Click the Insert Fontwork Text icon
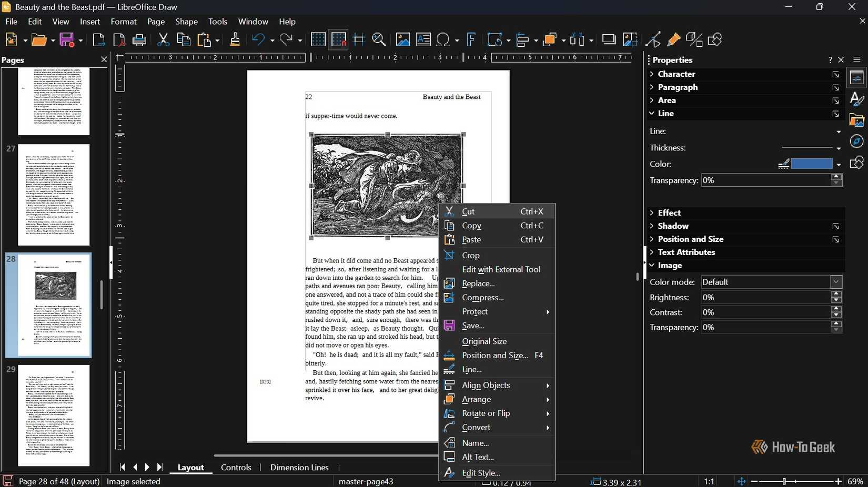The height and width of the screenshot is (487, 868). coord(471,40)
